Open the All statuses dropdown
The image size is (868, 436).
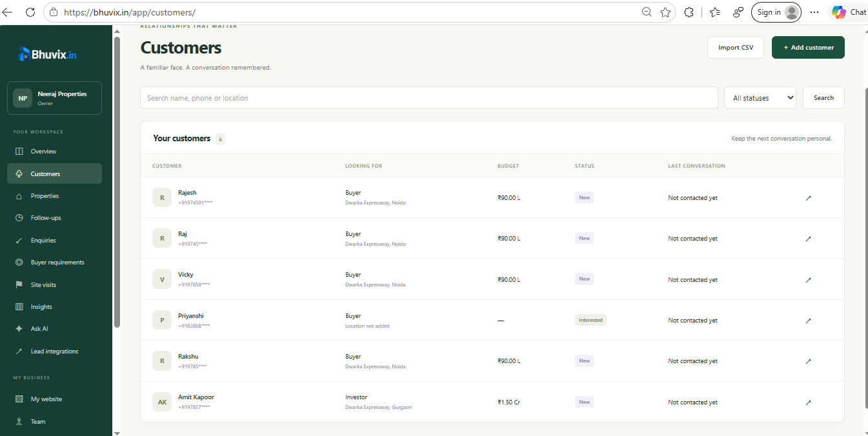coord(760,98)
